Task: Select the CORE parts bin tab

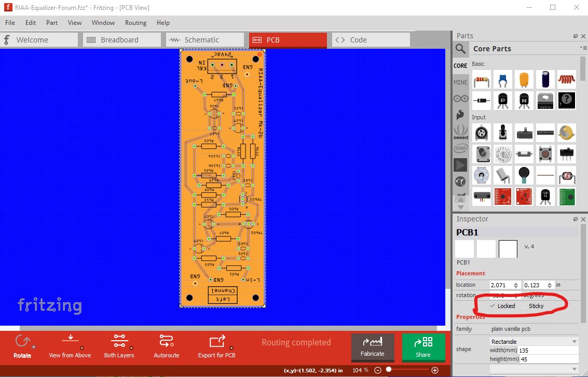Action: point(460,65)
